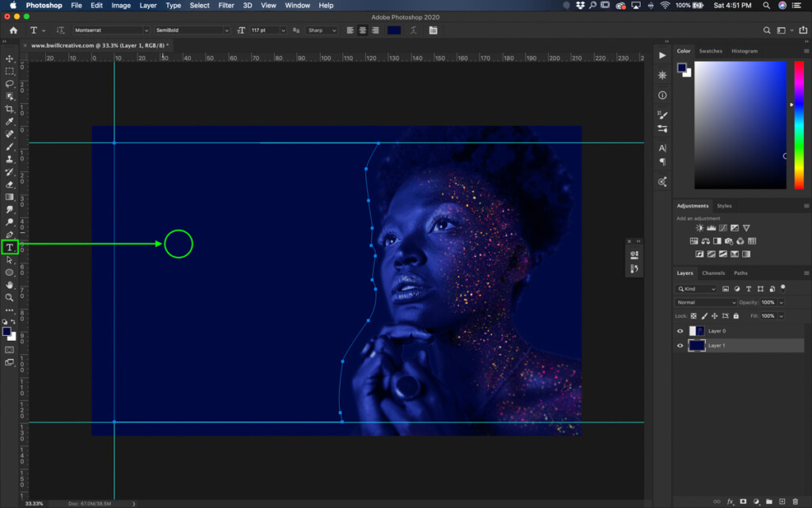Switch to the Channels tab
The width and height of the screenshot is (812, 508).
click(x=713, y=273)
